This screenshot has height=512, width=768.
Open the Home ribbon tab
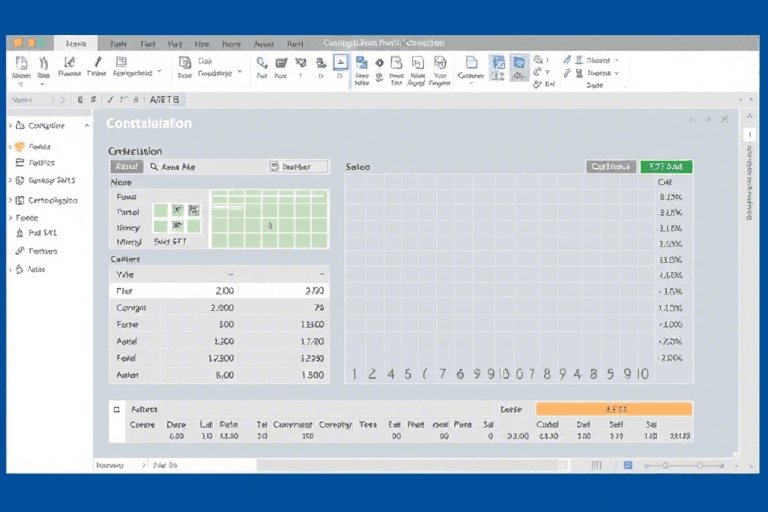(75, 44)
